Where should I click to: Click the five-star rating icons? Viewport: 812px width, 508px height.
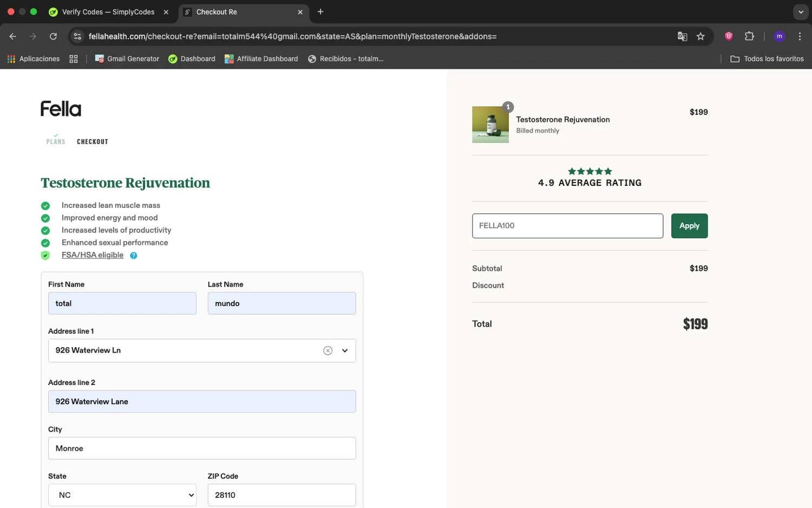[x=590, y=171]
